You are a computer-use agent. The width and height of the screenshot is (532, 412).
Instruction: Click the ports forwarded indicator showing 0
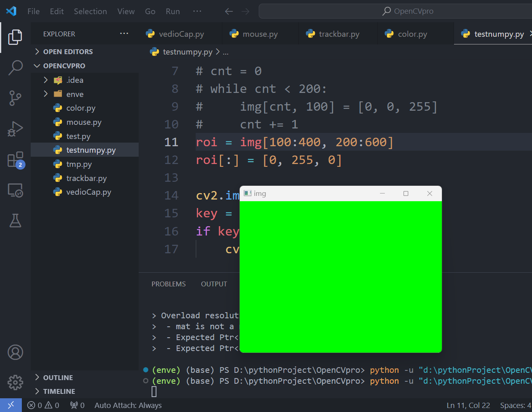[x=77, y=405]
